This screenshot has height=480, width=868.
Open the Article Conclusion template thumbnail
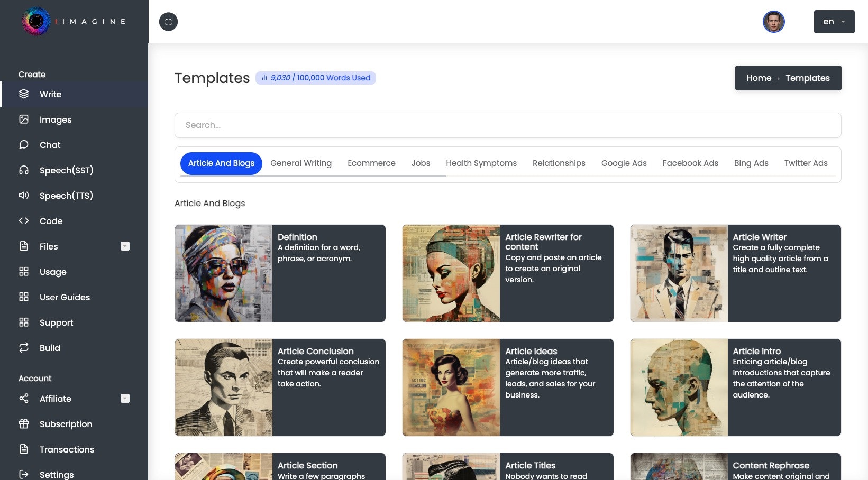[x=224, y=387]
